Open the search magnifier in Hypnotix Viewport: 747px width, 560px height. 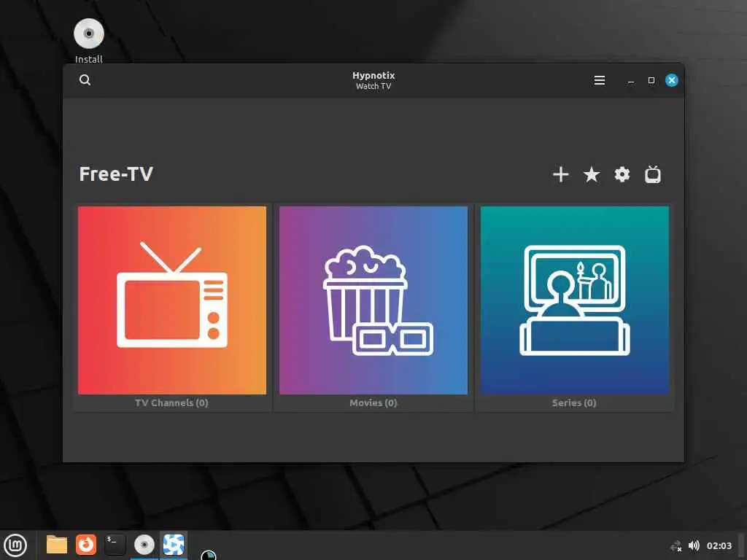85,80
